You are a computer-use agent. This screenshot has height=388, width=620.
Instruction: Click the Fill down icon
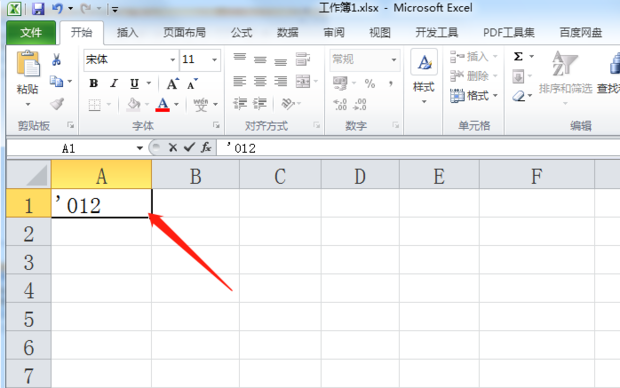coord(518,76)
